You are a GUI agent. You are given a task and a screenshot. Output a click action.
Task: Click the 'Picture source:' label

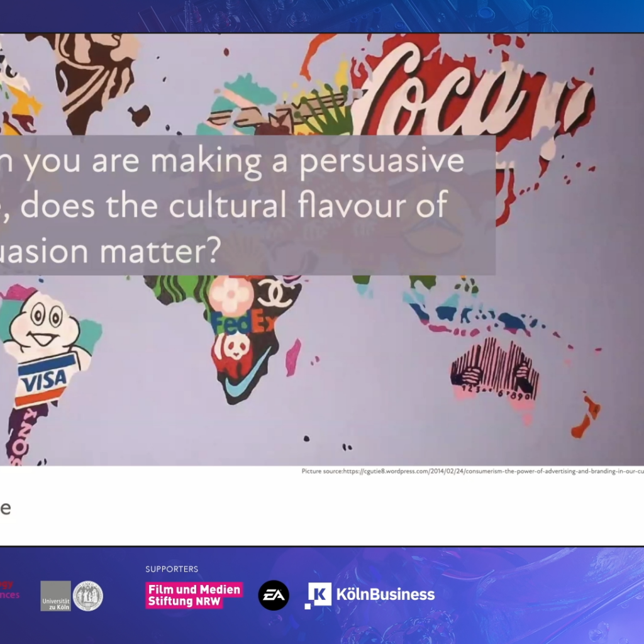[x=322, y=471]
